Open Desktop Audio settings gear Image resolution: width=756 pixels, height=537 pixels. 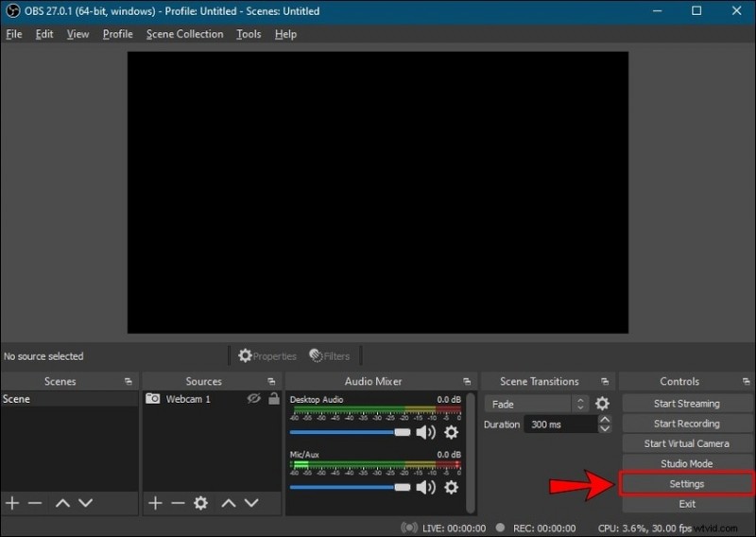[x=451, y=432]
